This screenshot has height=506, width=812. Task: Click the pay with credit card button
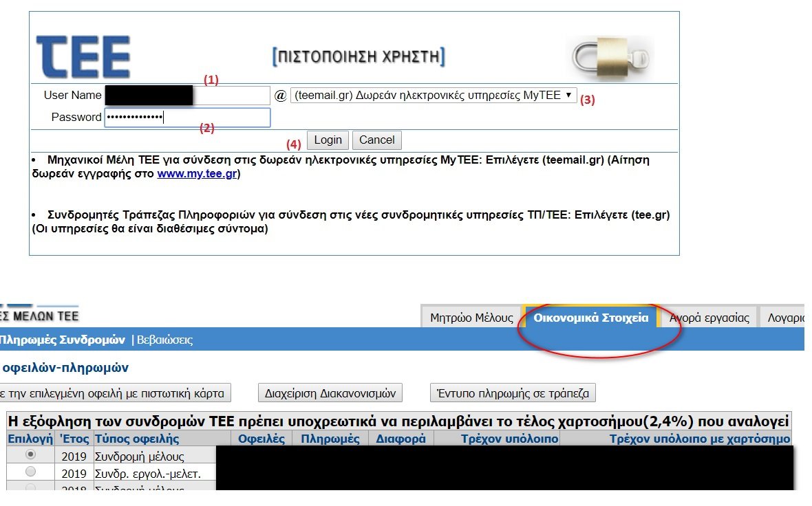114,393
